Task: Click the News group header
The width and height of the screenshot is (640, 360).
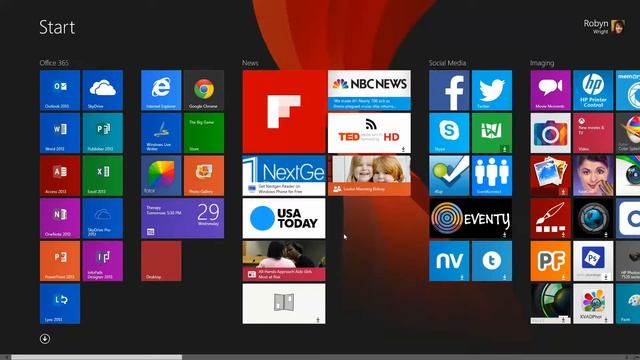Action: pyautogui.click(x=250, y=63)
